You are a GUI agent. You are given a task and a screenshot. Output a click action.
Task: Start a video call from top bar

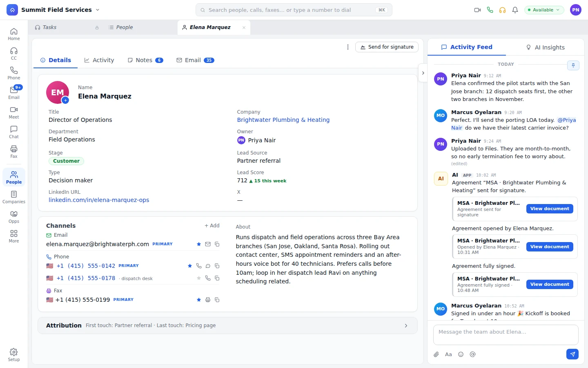[x=477, y=10]
